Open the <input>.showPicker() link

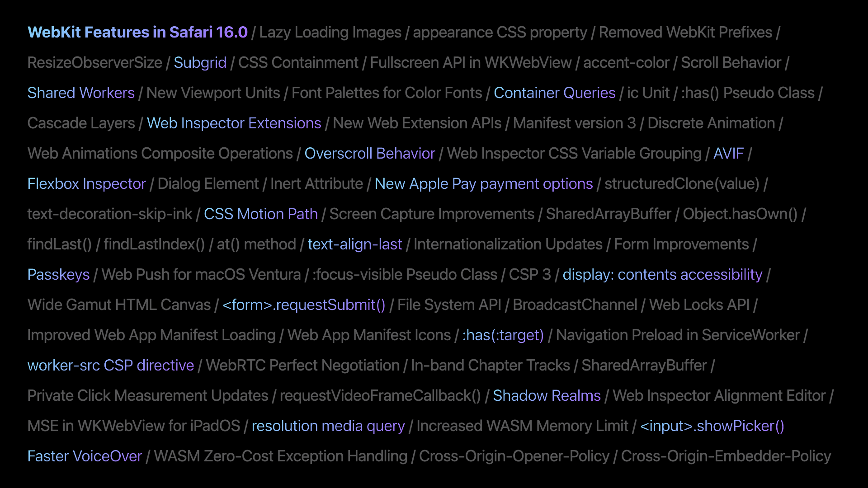coord(712,426)
